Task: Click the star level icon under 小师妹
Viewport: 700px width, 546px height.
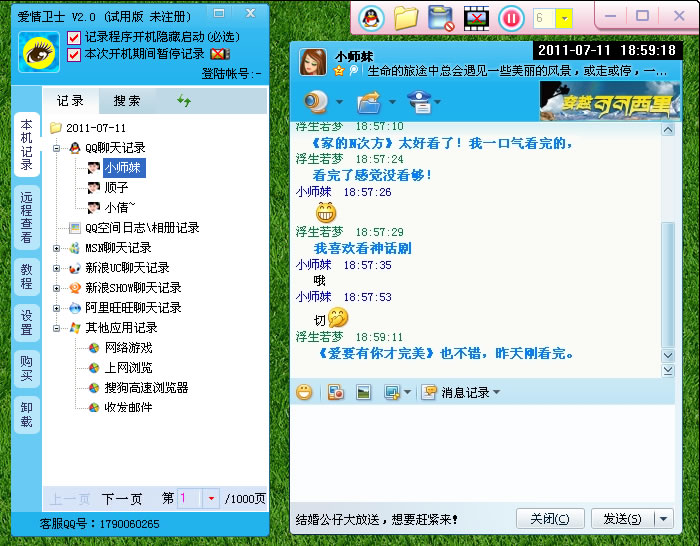Action: pos(339,70)
